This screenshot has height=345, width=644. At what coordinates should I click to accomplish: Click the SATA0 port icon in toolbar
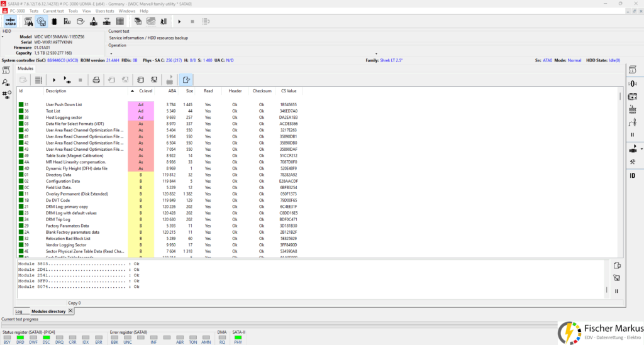pyautogui.click(x=10, y=21)
